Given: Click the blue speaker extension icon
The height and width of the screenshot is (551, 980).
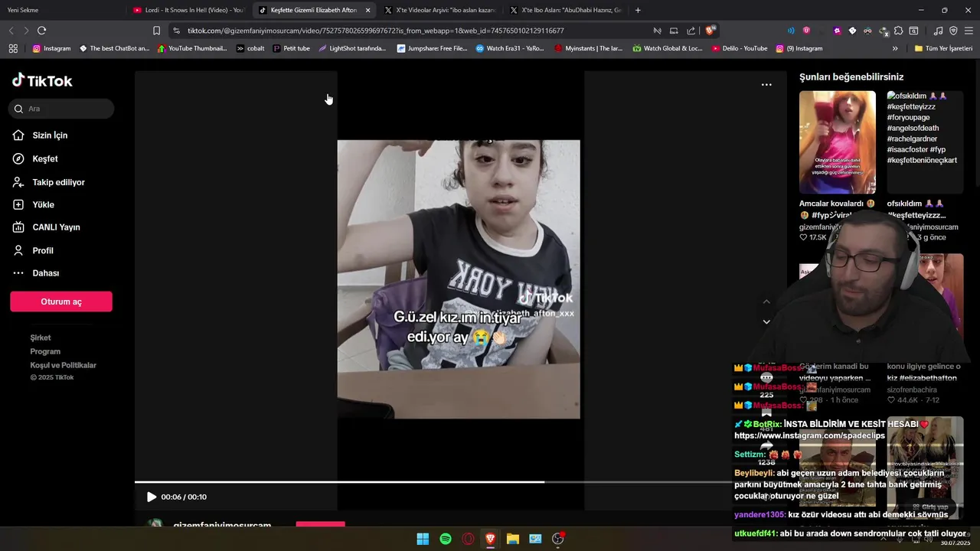Looking at the screenshot, I should 791,31.
